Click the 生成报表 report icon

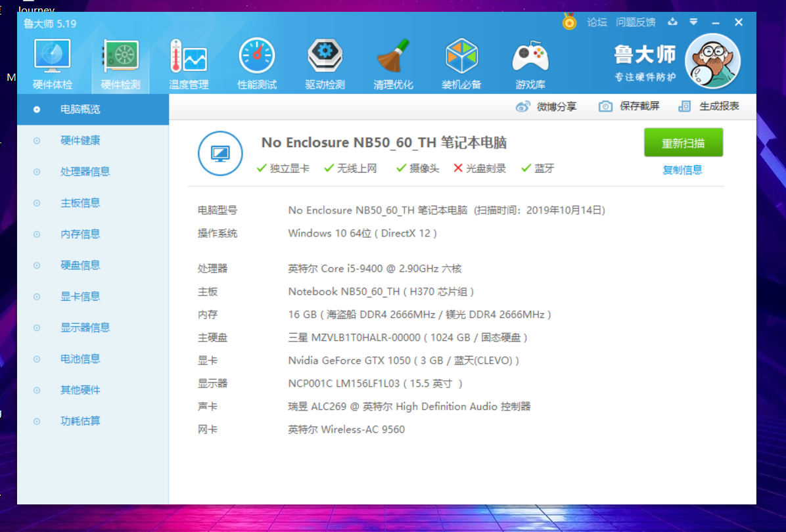684,106
